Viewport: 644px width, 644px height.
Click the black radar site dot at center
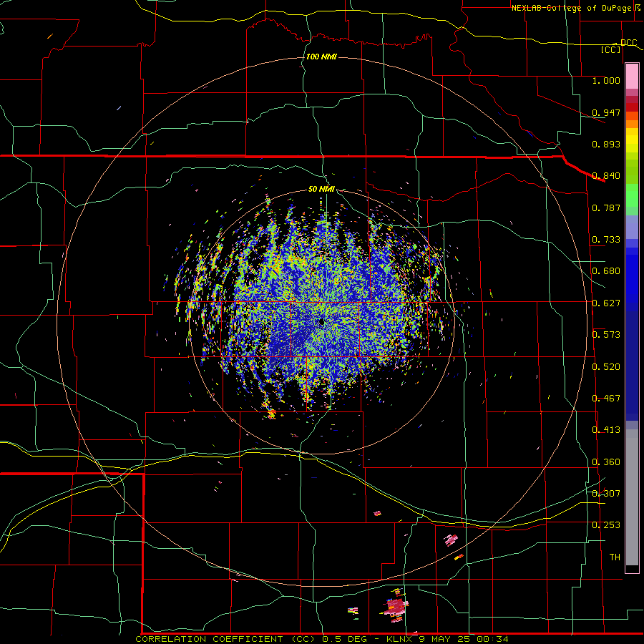pyautogui.click(x=322, y=322)
